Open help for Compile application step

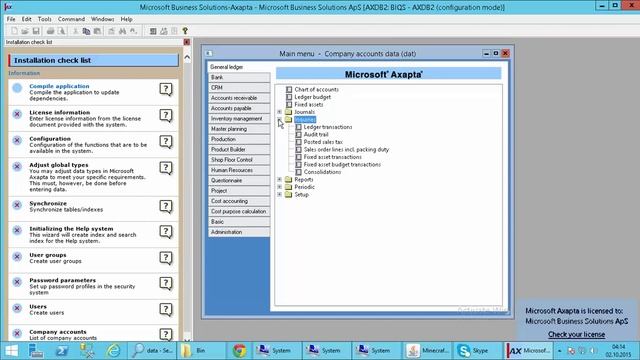(x=166, y=89)
